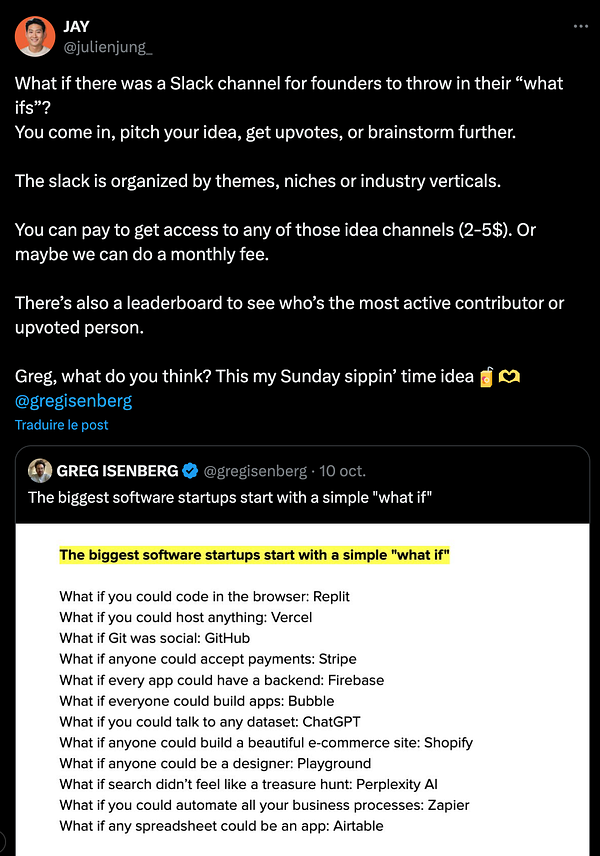Open the three-dot more options menu
Image resolution: width=600 pixels, height=856 pixels.
pos(581,26)
